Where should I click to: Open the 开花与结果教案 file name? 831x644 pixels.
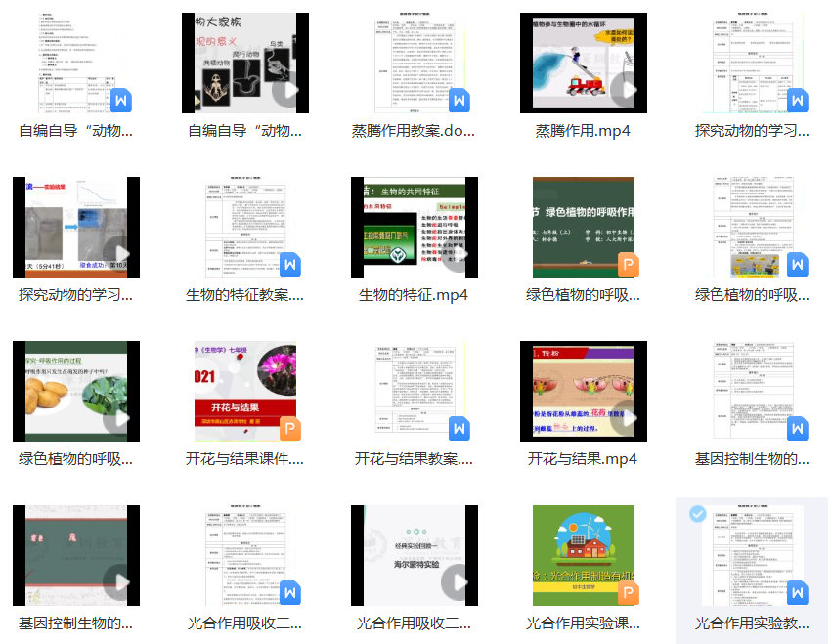coord(414,458)
